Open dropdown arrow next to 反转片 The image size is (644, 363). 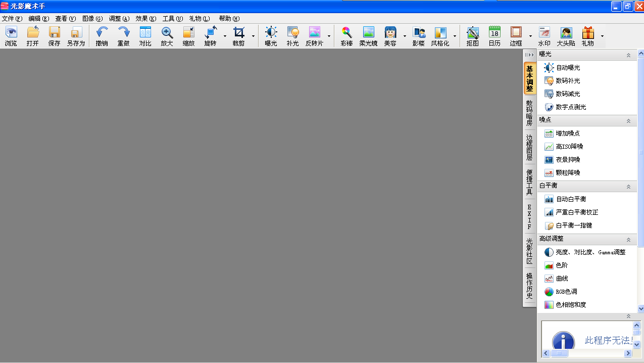[329, 36]
